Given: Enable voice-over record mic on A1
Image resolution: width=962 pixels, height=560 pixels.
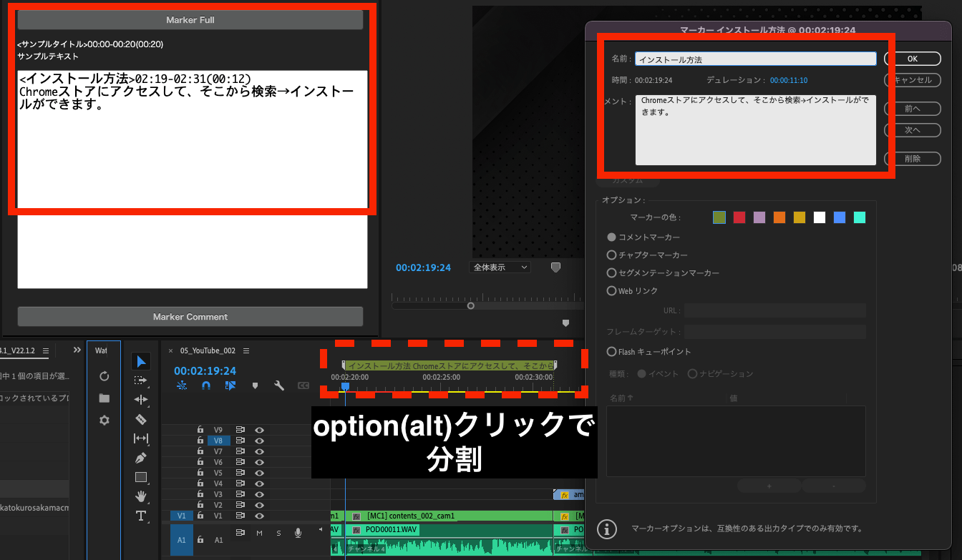Looking at the screenshot, I should point(298,533).
